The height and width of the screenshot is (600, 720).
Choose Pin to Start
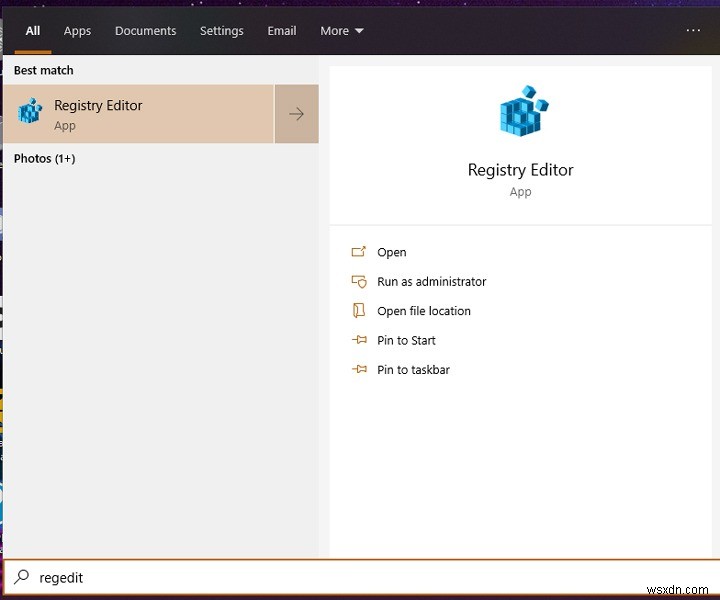pyautogui.click(x=406, y=341)
